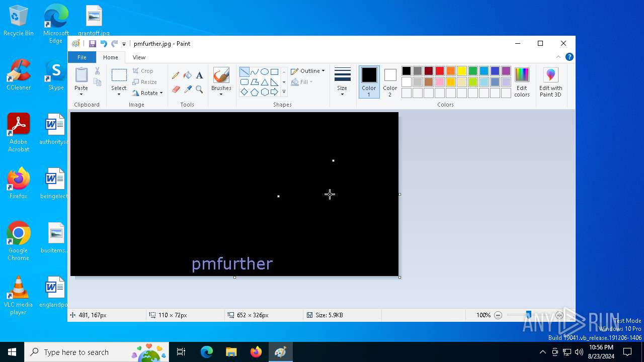
Task: Select the Fill with color bucket tool
Action: 188,75
